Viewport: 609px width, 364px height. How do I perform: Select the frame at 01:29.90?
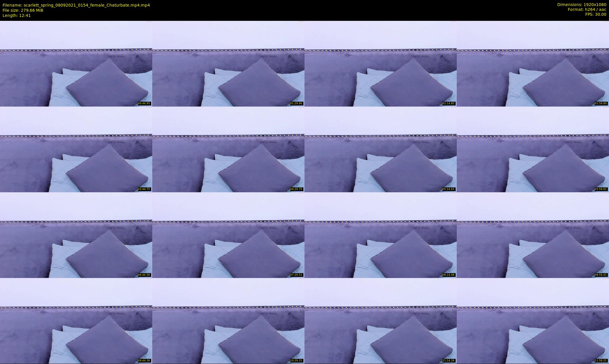tap(228, 64)
